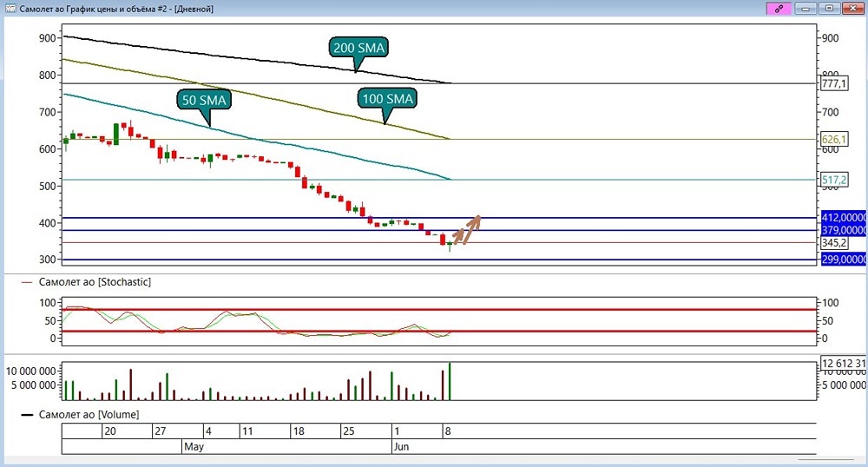Image resolution: width=868 pixels, height=467 pixels.
Task: Click the tall green candle near date 20
Action: tap(116, 134)
